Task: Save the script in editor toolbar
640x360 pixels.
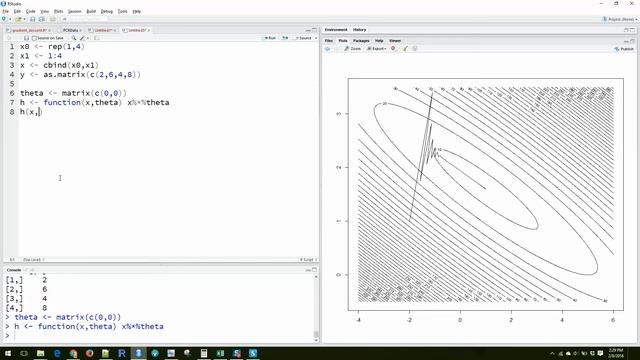Action: point(26,38)
